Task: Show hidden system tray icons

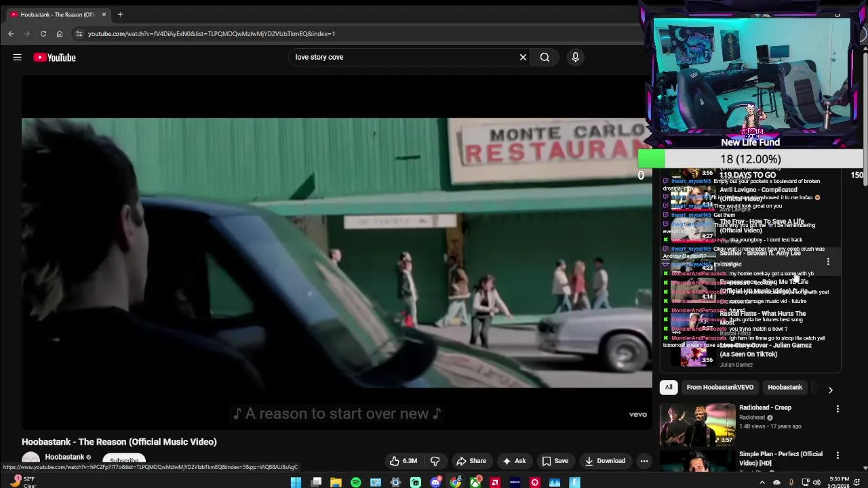Action: pyautogui.click(x=762, y=483)
